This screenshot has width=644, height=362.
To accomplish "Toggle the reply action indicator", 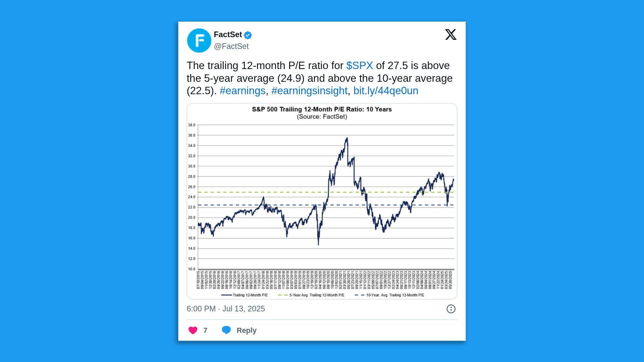I will pyautogui.click(x=226, y=330).
